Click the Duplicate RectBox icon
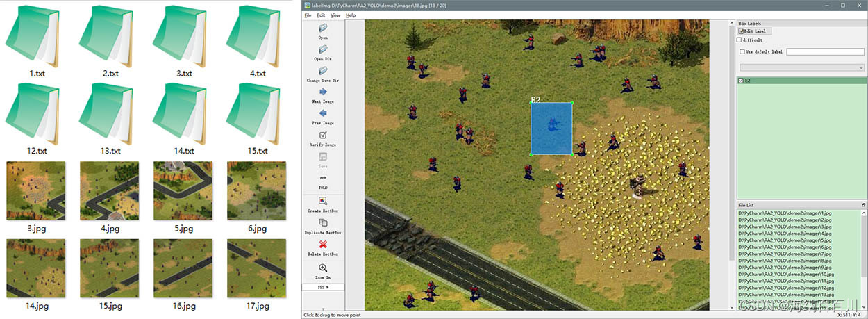 (323, 222)
